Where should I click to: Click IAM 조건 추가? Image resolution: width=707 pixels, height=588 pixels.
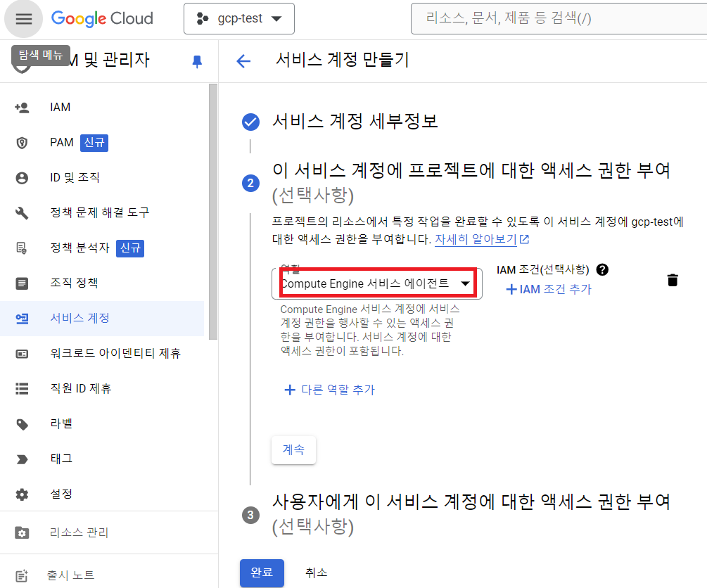pos(548,289)
